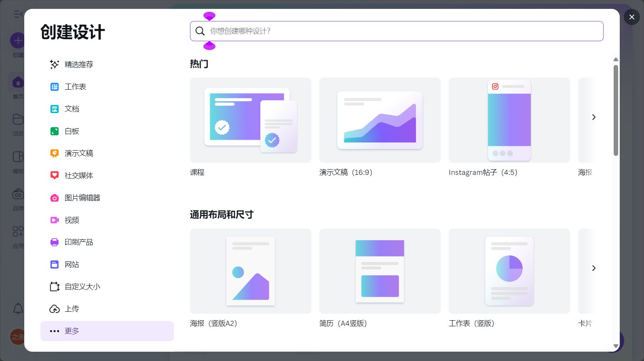Switch to 文档 category
This screenshot has width=644, height=361.
[x=107, y=109]
